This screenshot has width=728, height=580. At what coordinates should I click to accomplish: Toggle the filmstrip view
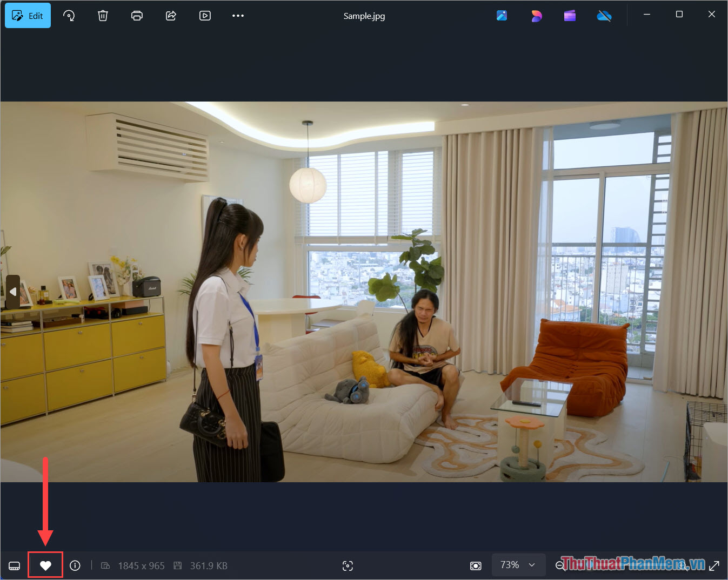(14, 565)
